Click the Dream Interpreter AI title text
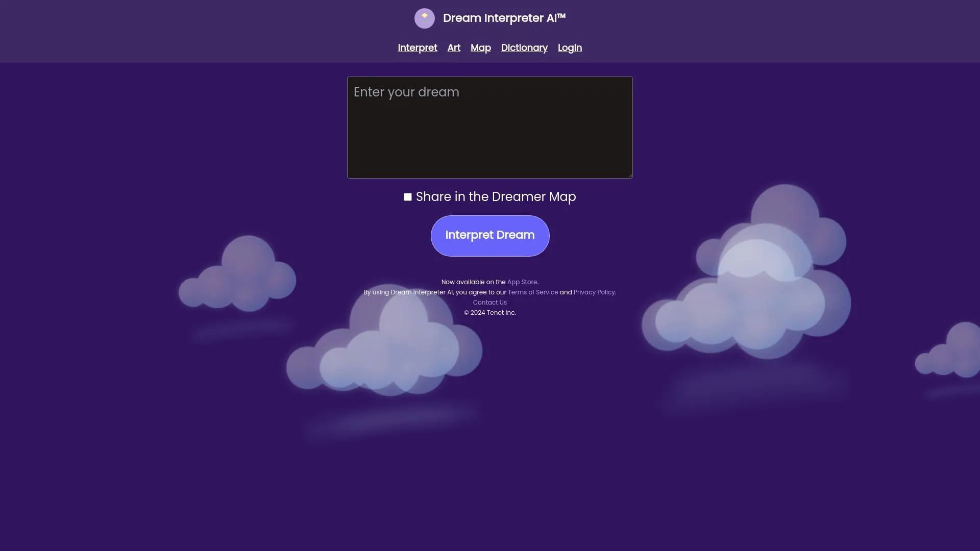980x551 pixels. [504, 18]
